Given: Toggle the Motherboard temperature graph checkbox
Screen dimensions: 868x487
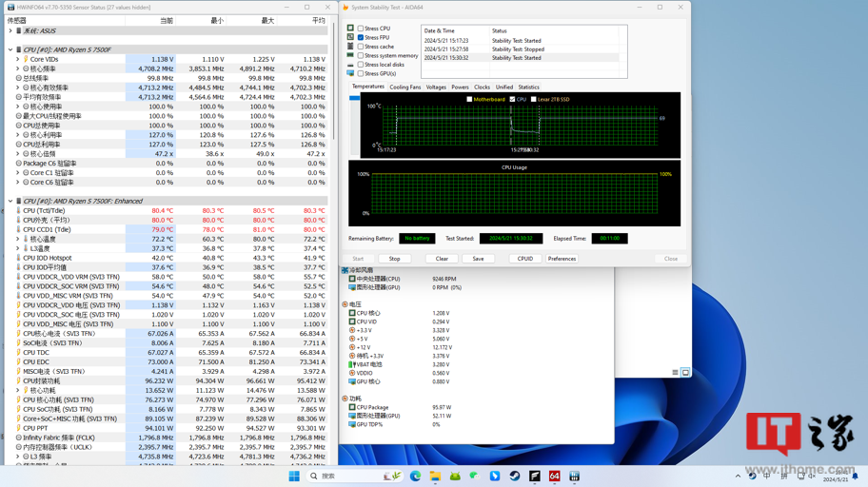Looking at the screenshot, I should [469, 99].
